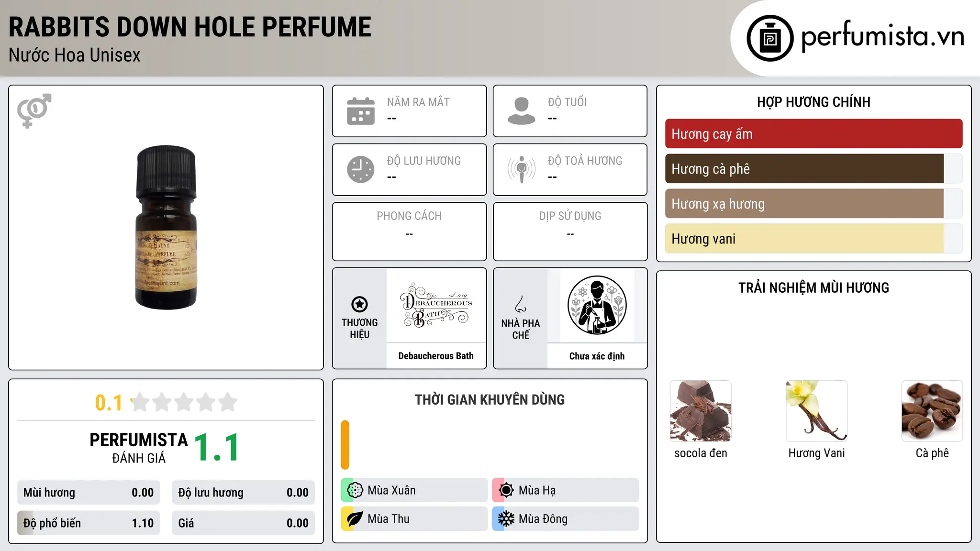
Task: Click the clock icon beside Độ lưu hương
Action: coord(361,169)
